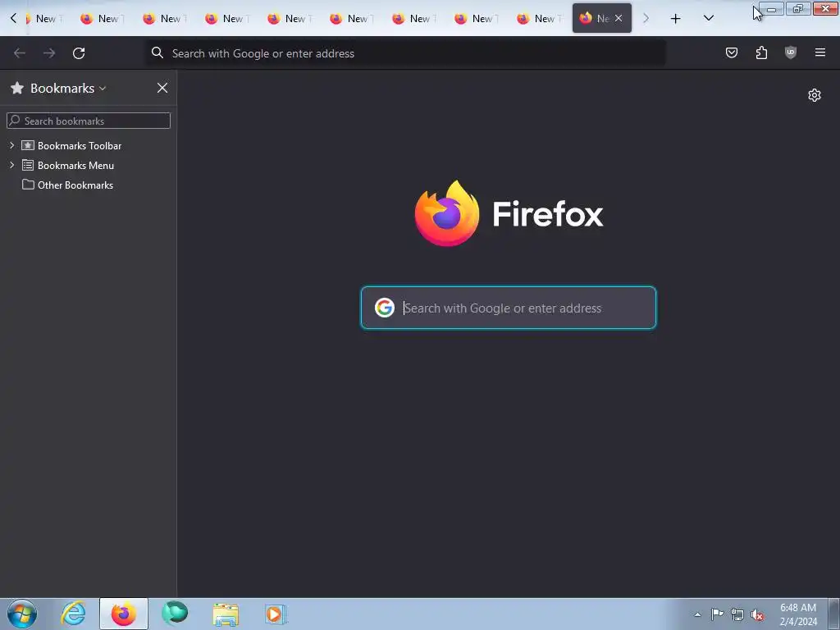Screen dimensions: 840x630
Task: Click the muted volume tray icon
Action: [757, 614]
